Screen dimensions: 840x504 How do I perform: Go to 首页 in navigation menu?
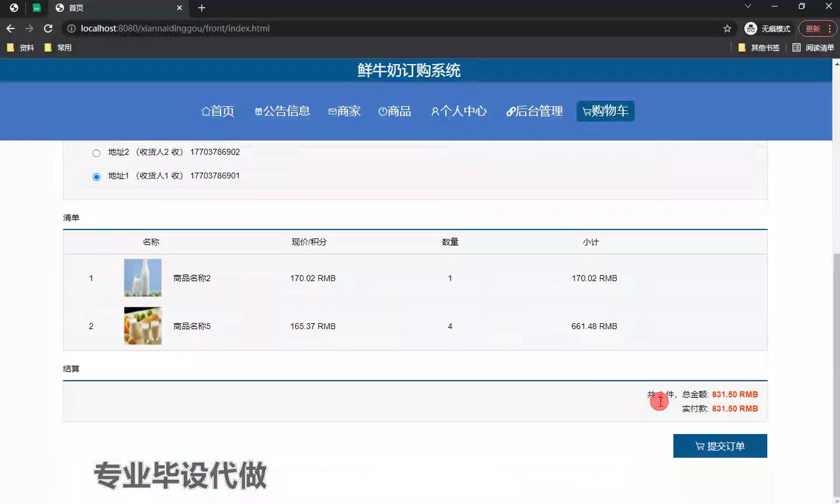click(218, 111)
